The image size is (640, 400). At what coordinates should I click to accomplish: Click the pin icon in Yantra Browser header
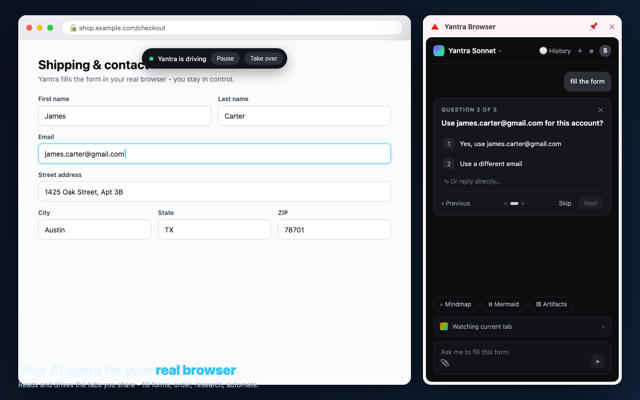pos(593,27)
